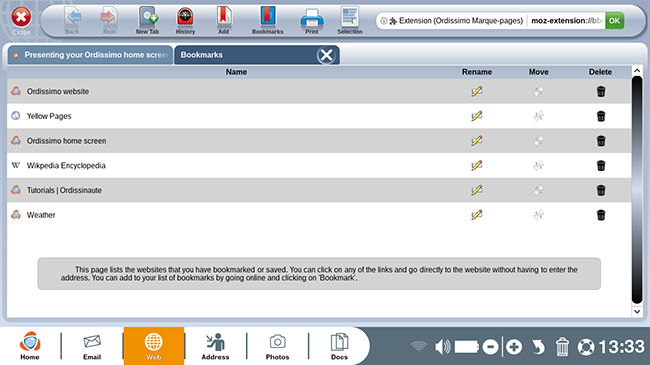This screenshot has height=365, width=650.
Task: Open a New Tab
Action: pos(148,20)
